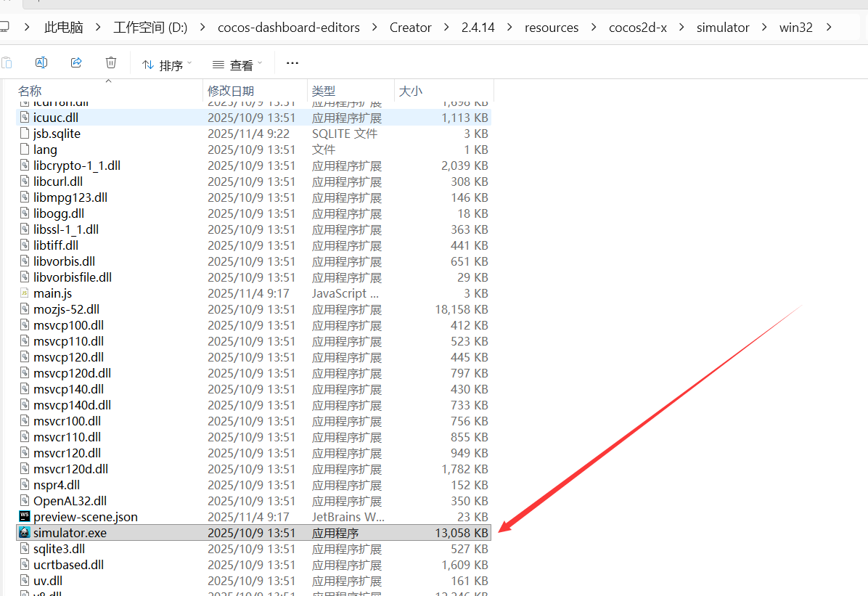The height and width of the screenshot is (596, 868).
Task: Click the dll icon beside msvcp140.dll
Action: (25, 389)
